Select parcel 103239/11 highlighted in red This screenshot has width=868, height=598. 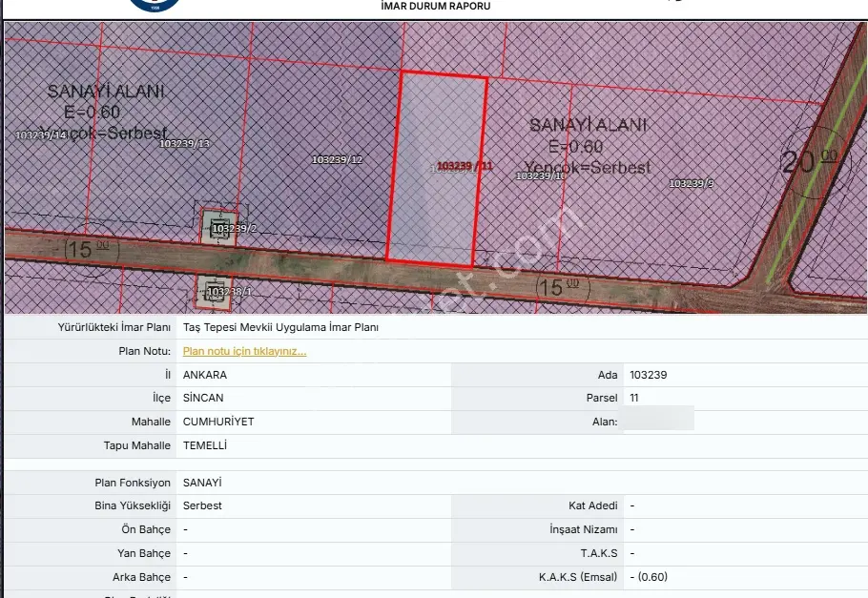click(x=437, y=170)
